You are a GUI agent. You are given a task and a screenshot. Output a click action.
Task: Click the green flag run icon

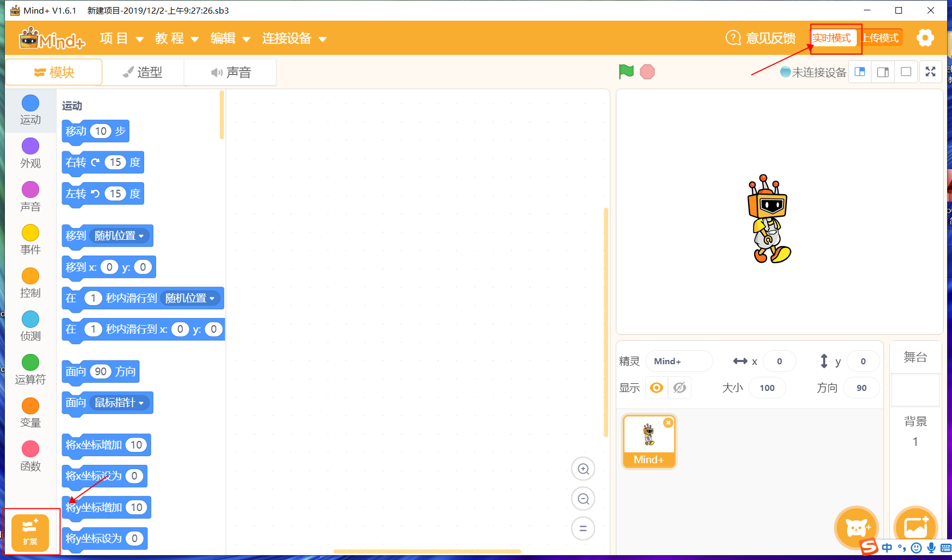coord(626,71)
